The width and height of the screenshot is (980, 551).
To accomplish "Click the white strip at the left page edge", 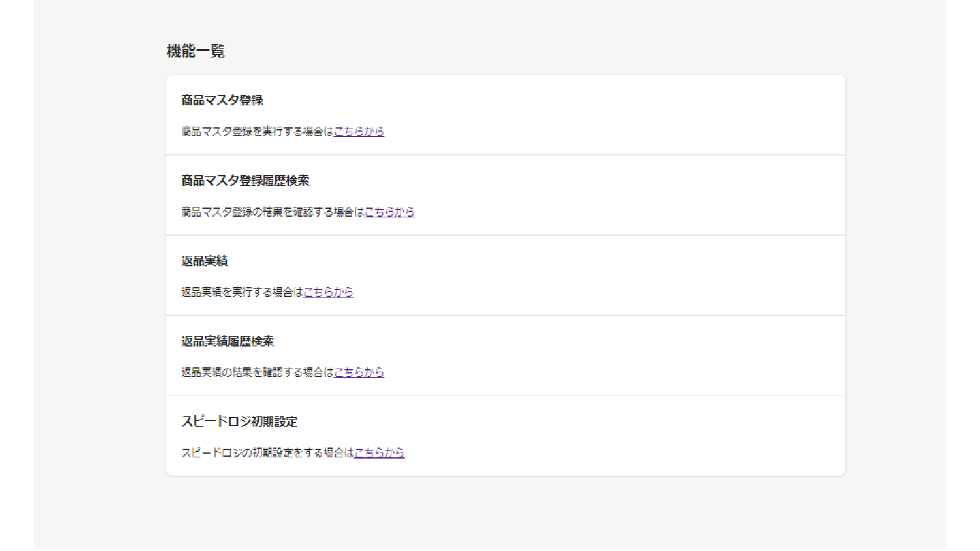I will [x=17, y=275].
